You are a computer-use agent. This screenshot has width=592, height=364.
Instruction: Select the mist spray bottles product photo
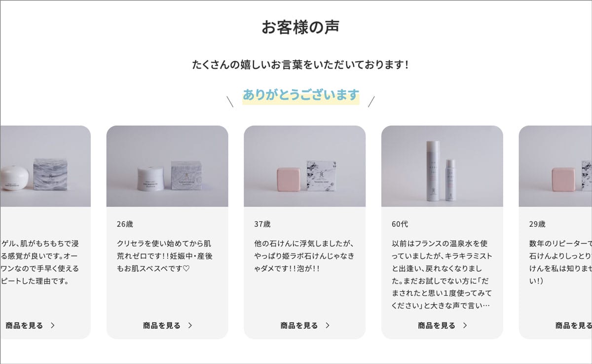(442, 166)
